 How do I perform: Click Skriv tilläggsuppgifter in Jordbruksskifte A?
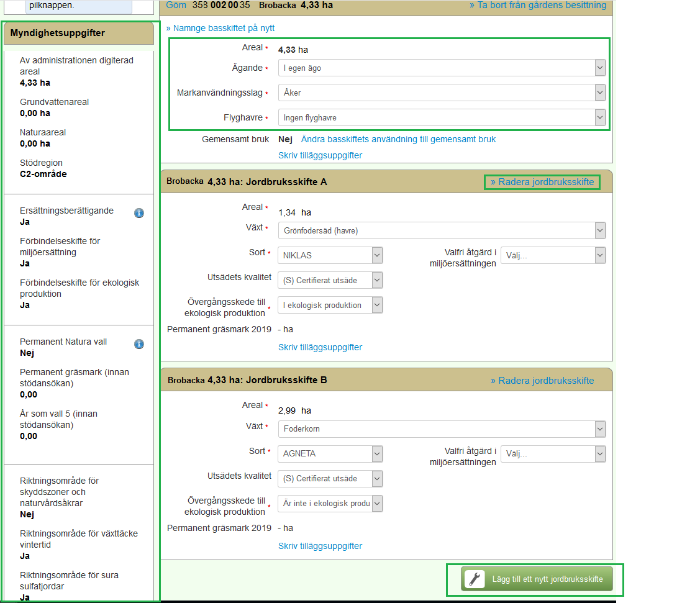320,347
